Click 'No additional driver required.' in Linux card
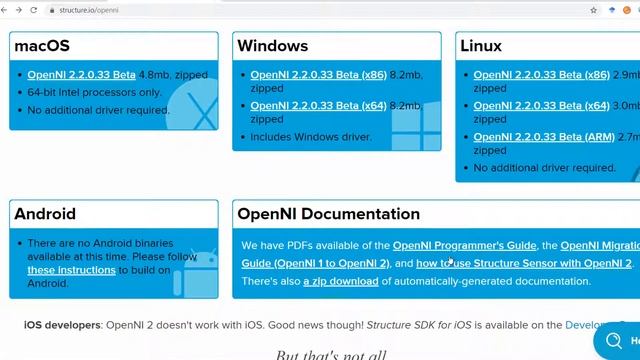This screenshot has width=640, height=360. point(544,168)
